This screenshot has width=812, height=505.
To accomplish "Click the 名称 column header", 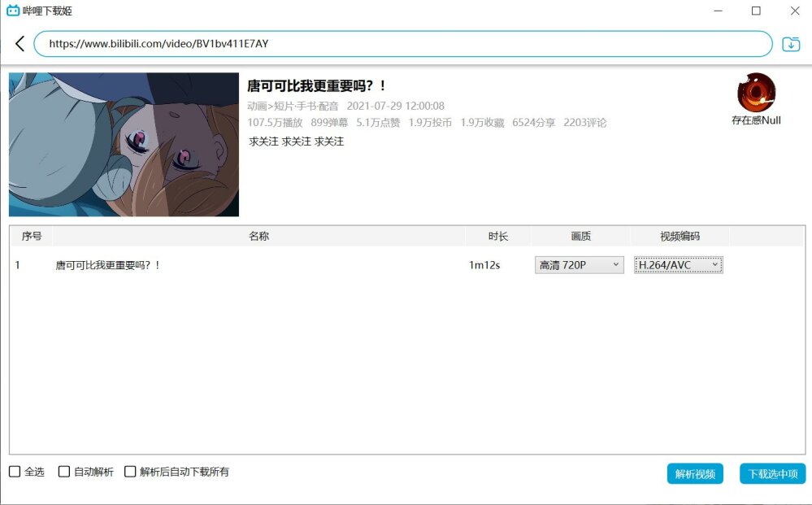I will click(258, 236).
